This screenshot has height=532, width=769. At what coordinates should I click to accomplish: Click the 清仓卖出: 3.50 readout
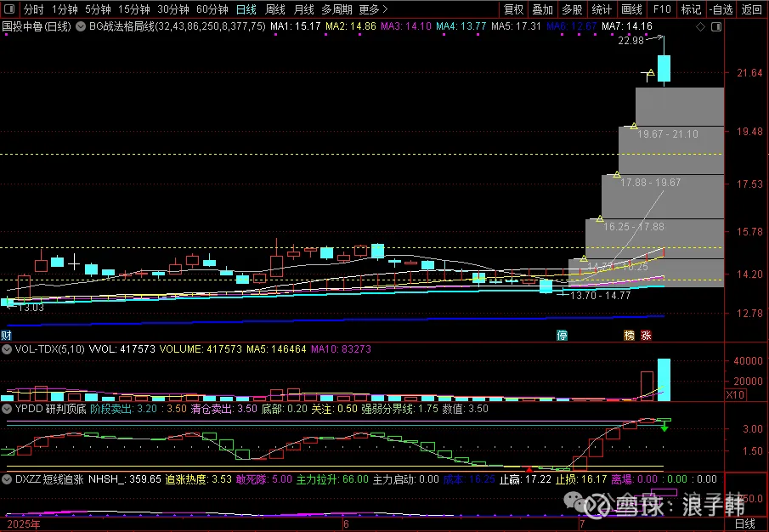(x=223, y=409)
